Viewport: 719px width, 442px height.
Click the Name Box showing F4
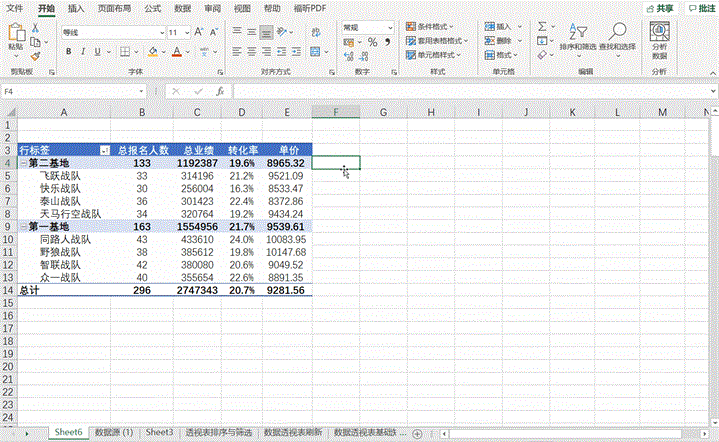(70, 91)
